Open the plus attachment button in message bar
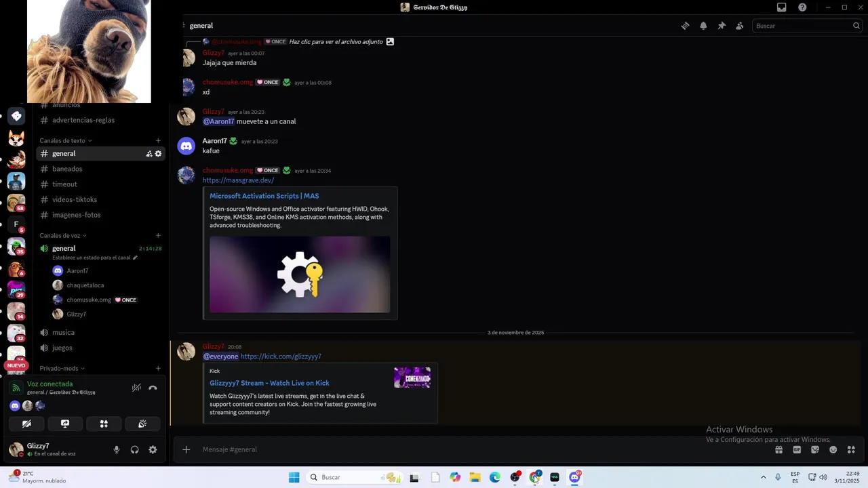868x488 pixels. (186, 449)
